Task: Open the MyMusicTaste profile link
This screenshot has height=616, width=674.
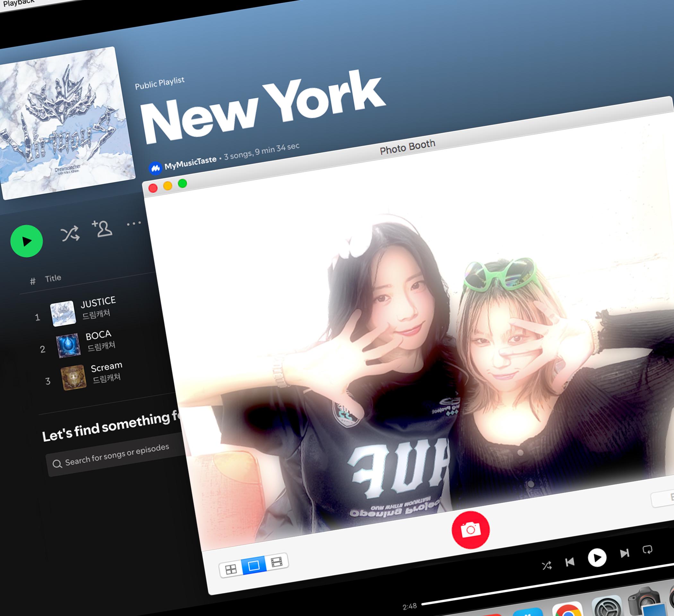Action: (x=190, y=163)
